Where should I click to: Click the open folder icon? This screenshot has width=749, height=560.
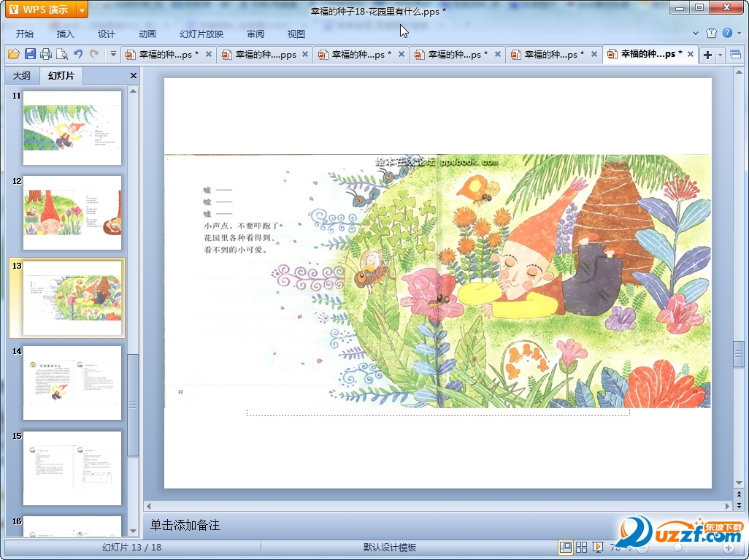click(14, 54)
